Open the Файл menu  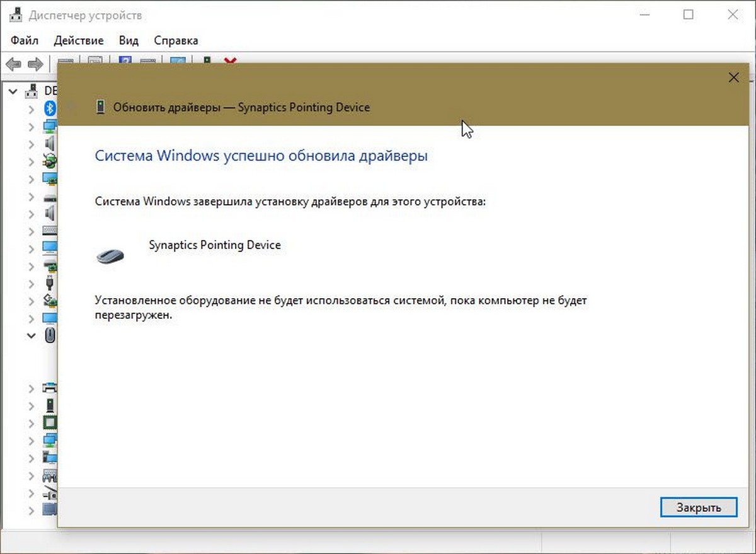coord(25,40)
